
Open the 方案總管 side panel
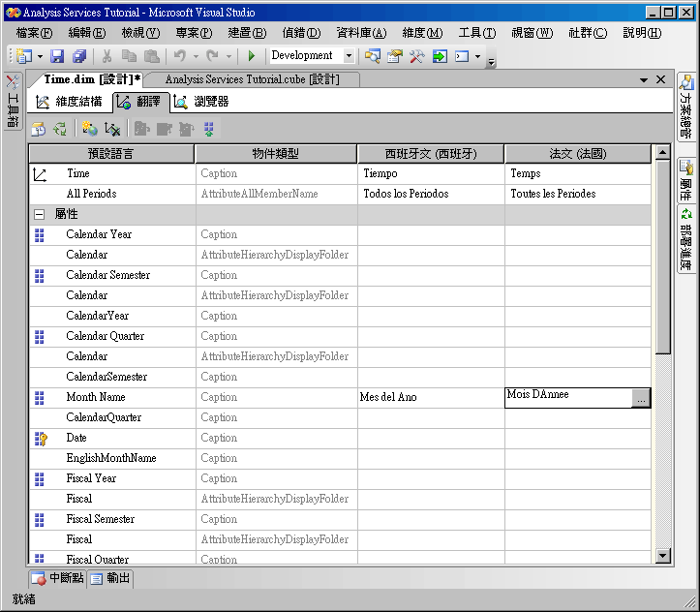pyautogui.click(x=686, y=107)
